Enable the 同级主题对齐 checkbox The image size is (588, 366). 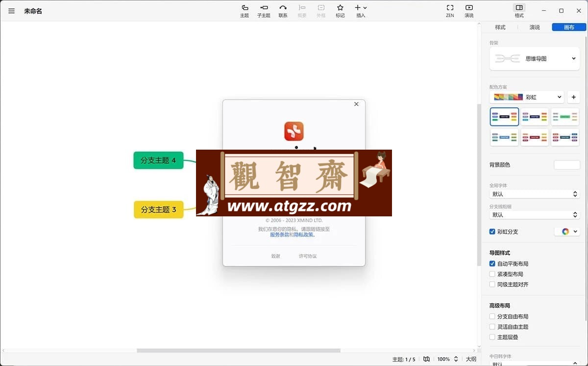coord(492,284)
